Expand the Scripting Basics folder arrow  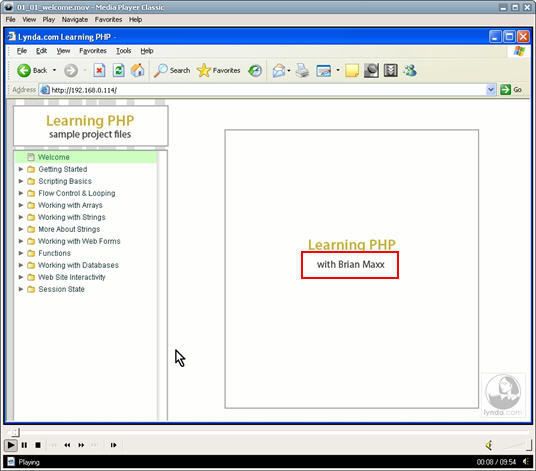pyautogui.click(x=21, y=181)
